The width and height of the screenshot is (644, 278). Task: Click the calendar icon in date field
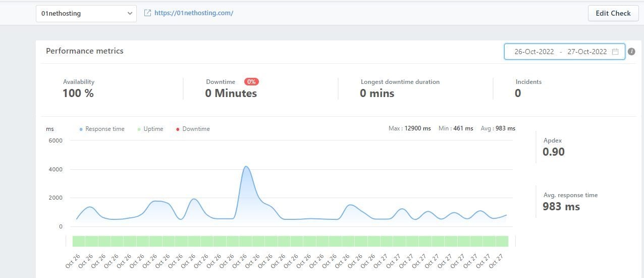pos(615,52)
